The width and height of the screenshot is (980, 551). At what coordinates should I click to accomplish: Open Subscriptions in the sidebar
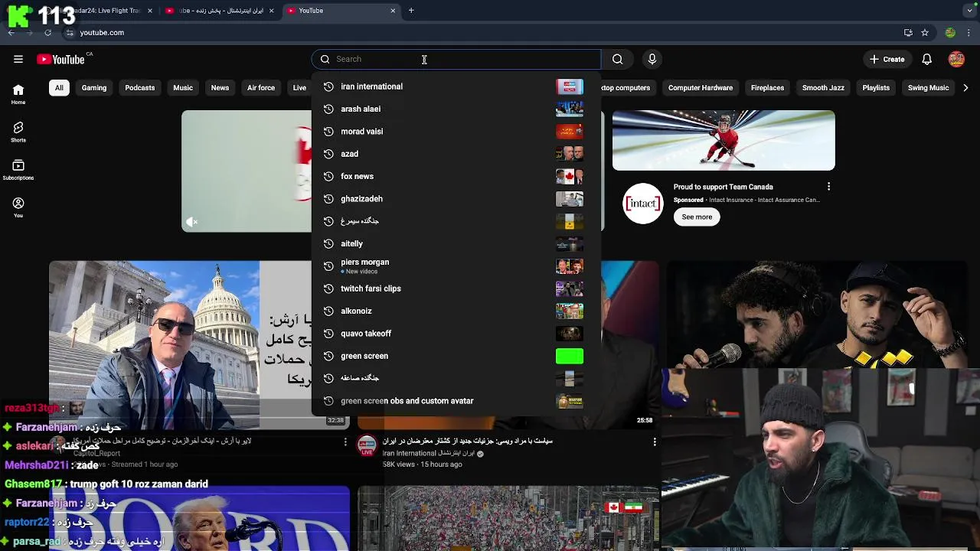point(18,170)
